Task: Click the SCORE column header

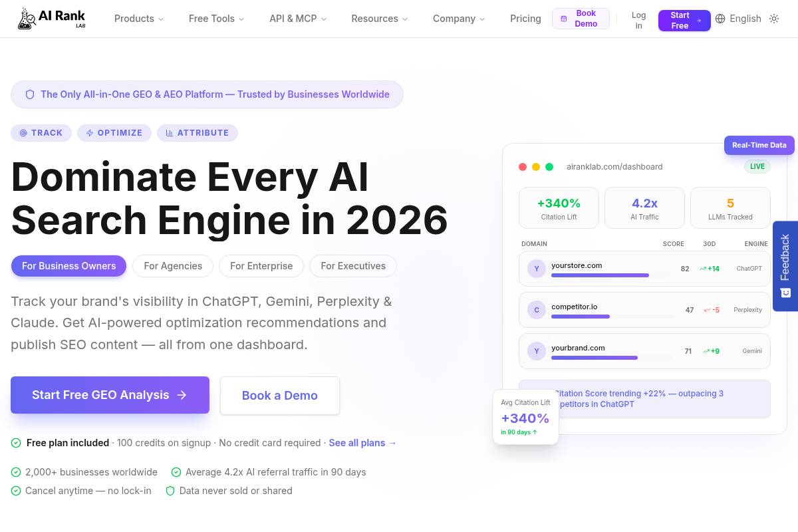Action: tap(674, 244)
